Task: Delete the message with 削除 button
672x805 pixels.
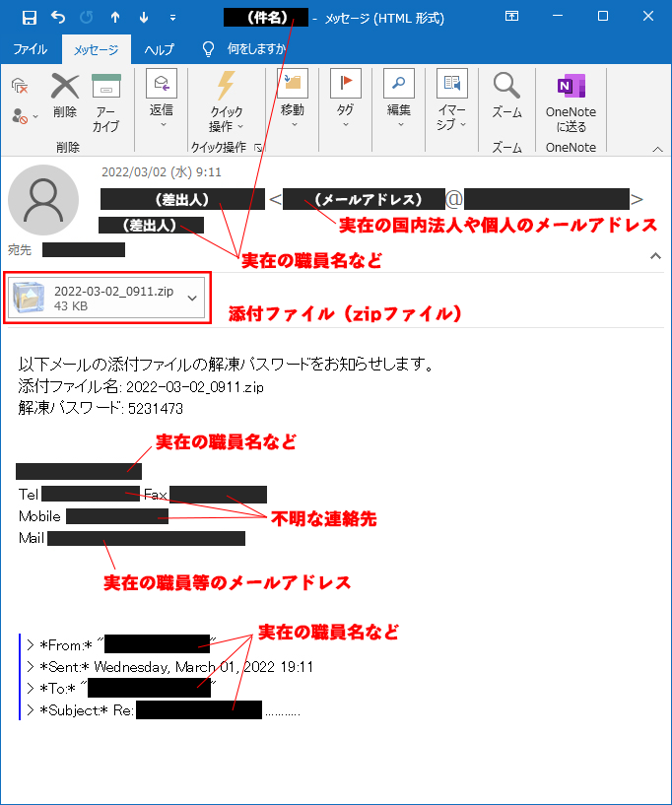Action: pos(65,98)
